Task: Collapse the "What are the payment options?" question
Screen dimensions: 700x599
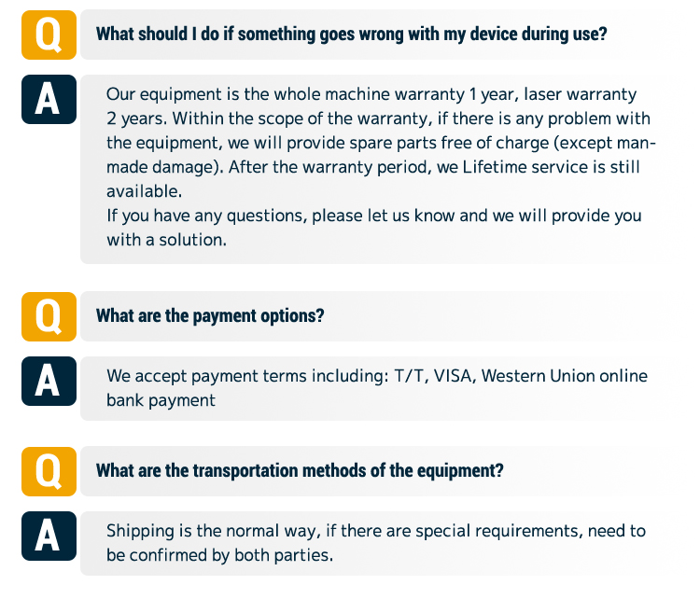Action: pos(210,316)
